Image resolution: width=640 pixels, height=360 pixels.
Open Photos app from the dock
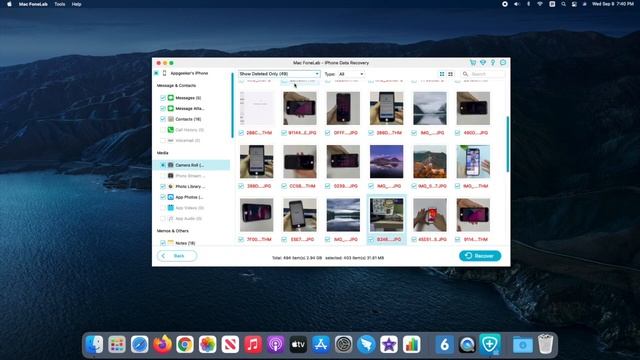tap(207, 344)
